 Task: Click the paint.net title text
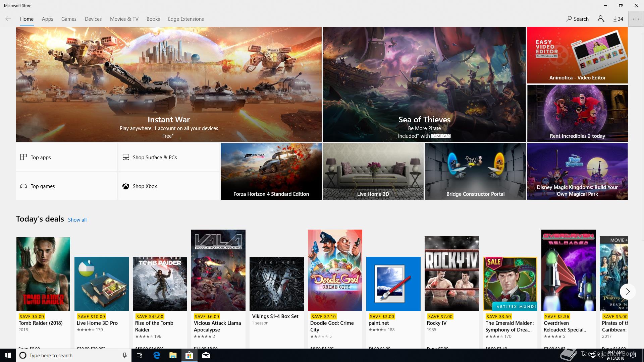pos(379,323)
